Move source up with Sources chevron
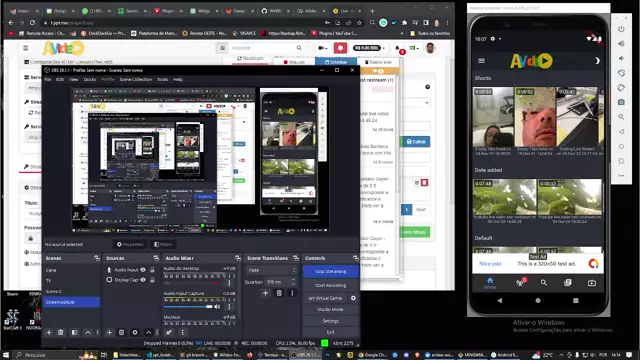 [x=149, y=332]
